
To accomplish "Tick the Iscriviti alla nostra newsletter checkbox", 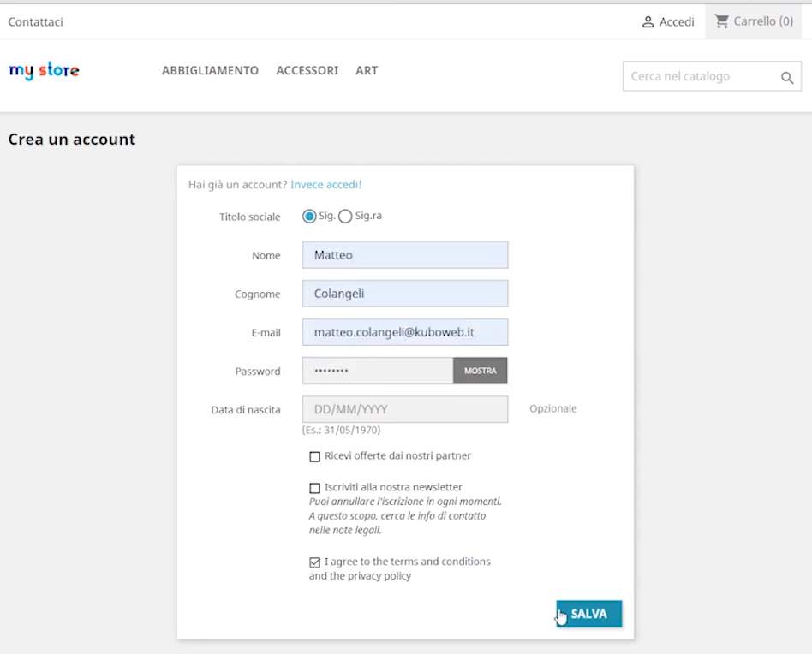I will (x=315, y=488).
